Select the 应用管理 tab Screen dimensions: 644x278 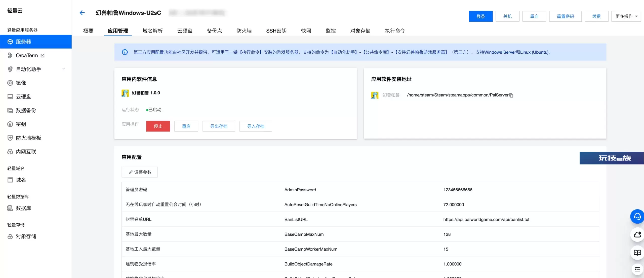(x=118, y=31)
